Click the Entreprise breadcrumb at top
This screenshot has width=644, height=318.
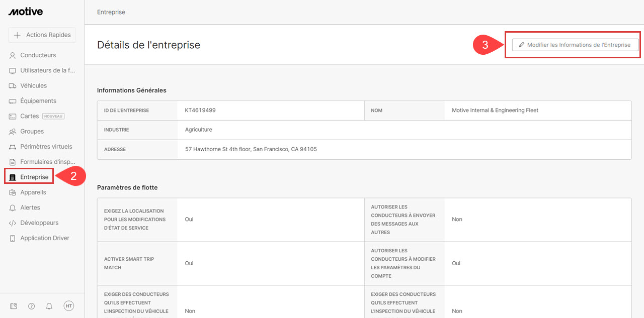111,12
